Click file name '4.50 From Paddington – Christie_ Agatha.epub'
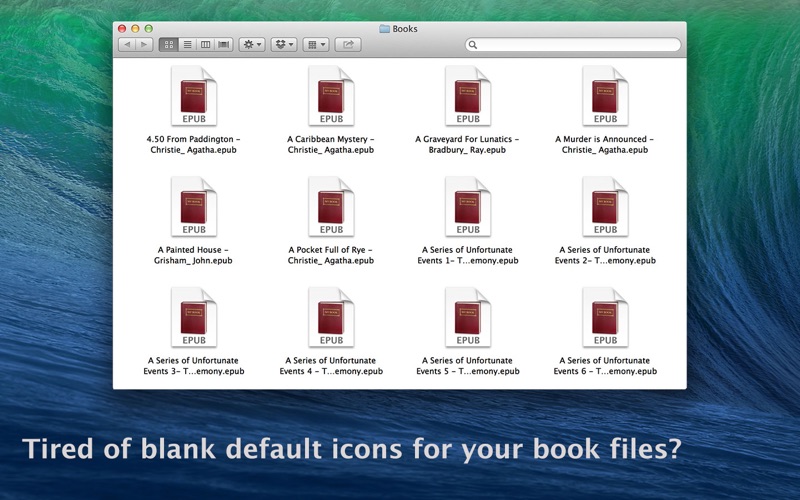This screenshot has width=800, height=500. (193, 144)
